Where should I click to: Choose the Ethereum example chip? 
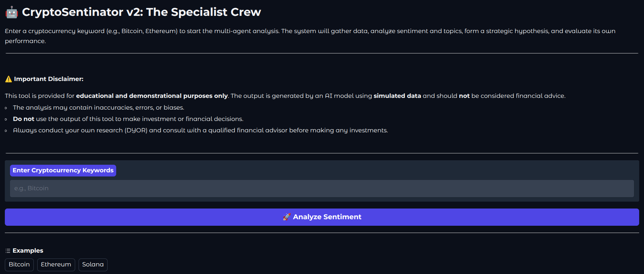click(x=56, y=265)
